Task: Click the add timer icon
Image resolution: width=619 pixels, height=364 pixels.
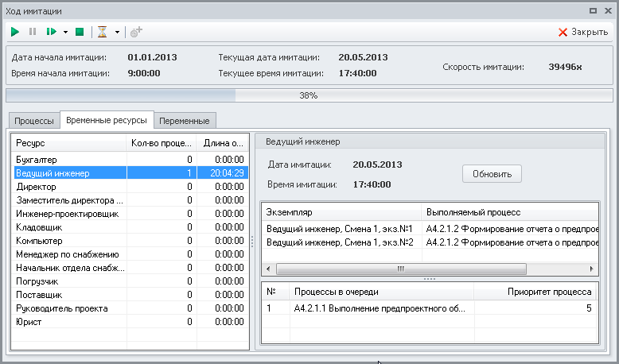Action: pyautogui.click(x=136, y=32)
